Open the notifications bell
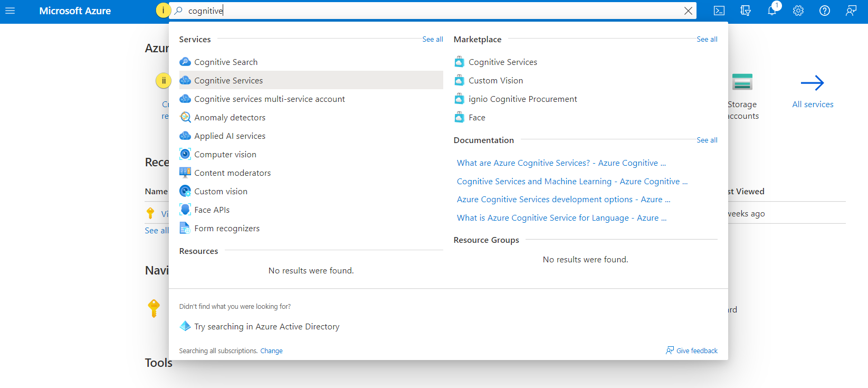 771,11
